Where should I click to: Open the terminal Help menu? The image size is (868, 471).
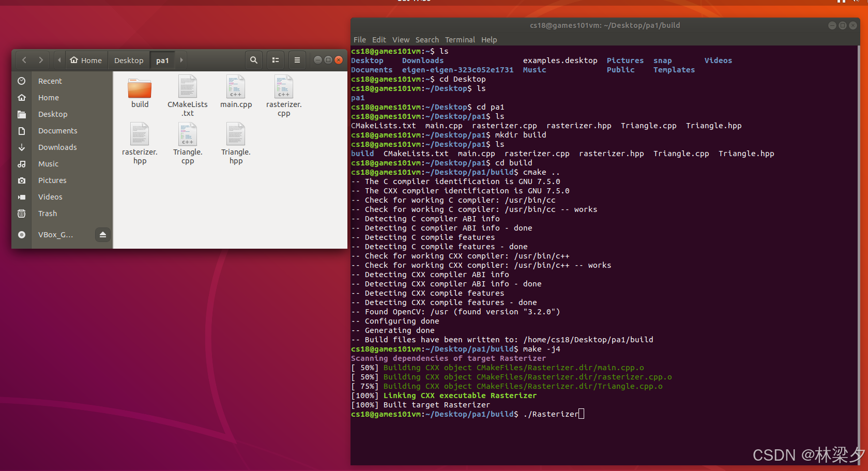point(489,40)
